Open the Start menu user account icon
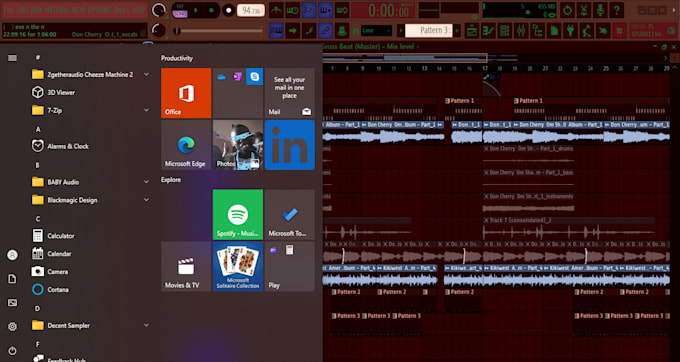This screenshot has height=362, width=680. click(12, 255)
